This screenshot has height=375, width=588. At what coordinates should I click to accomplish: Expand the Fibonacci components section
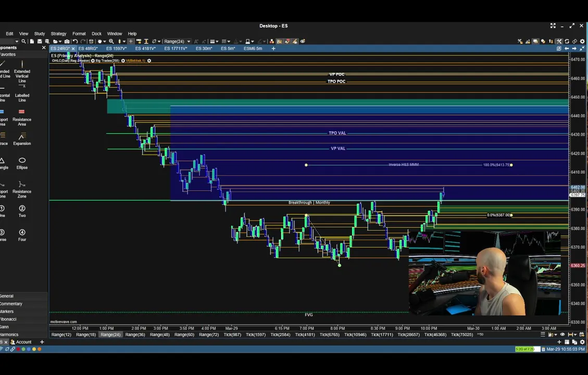(x=23, y=319)
